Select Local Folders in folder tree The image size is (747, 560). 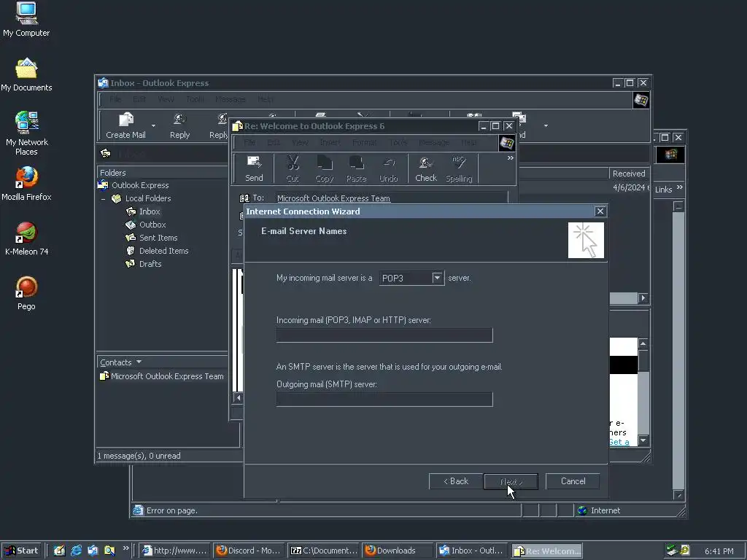[147, 198]
